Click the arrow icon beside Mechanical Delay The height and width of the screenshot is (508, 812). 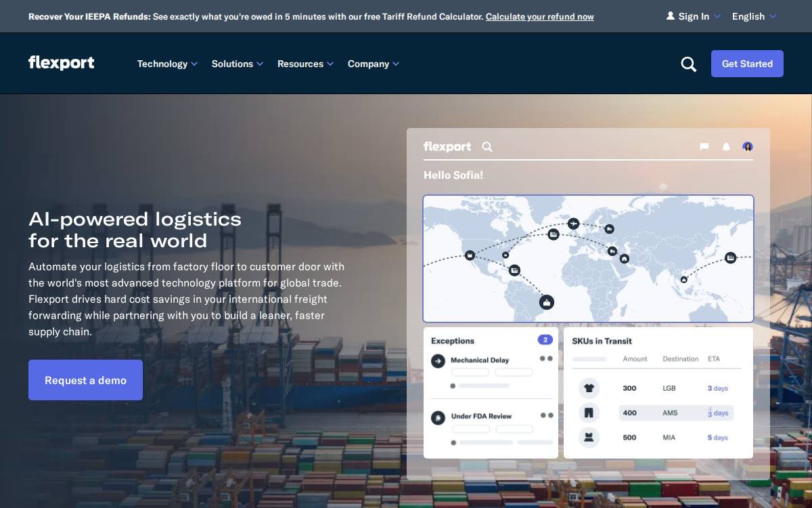point(438,361)
